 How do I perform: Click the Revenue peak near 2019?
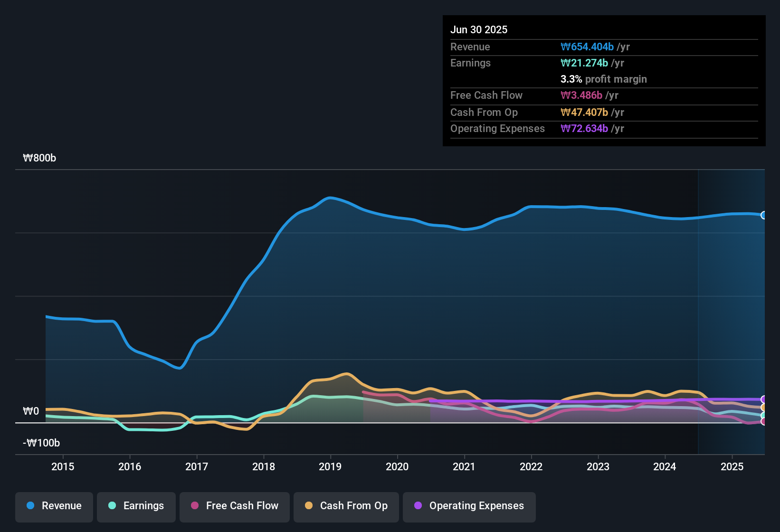pyautogui.click(x=330, y=198)
